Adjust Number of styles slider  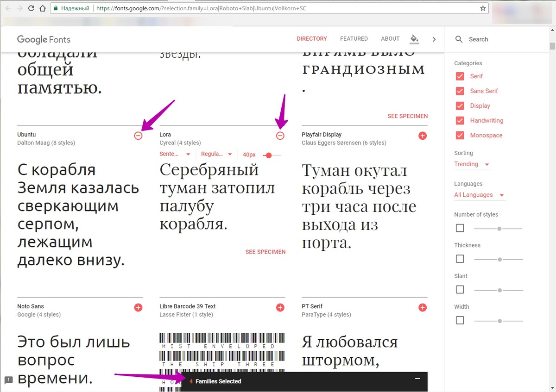498,229
